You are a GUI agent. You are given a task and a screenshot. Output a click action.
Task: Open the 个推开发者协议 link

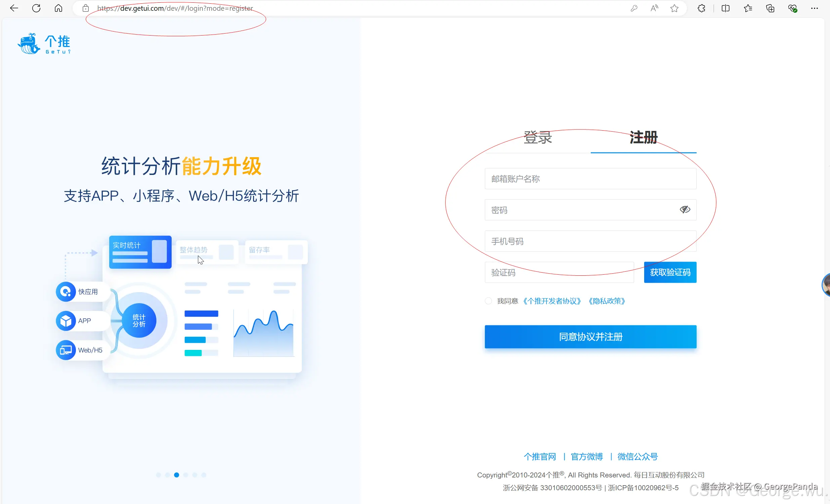point(552,301)
